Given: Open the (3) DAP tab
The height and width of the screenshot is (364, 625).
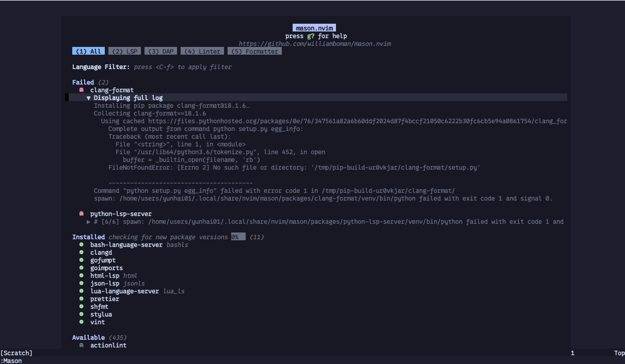Looking at the screenshot, I should pyautogui.click(x=161, y=51).
